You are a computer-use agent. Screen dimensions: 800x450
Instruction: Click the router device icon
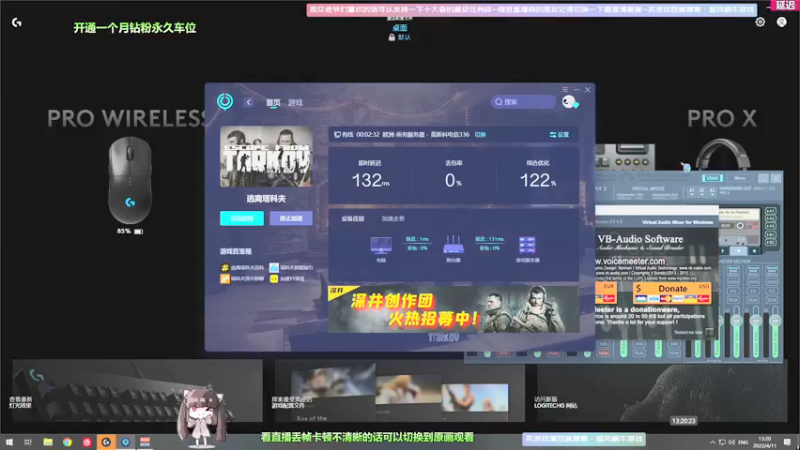454,245
